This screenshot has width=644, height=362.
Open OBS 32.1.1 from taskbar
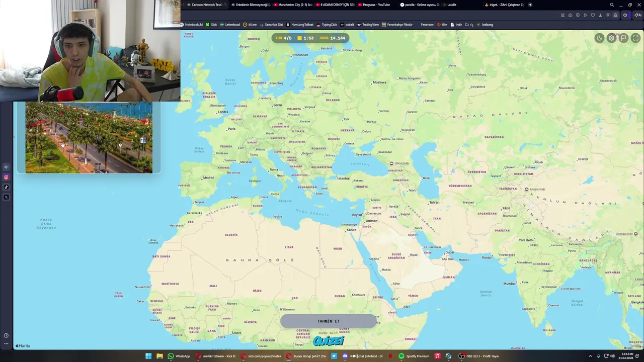pyautogui.click(x=478, y=356)
